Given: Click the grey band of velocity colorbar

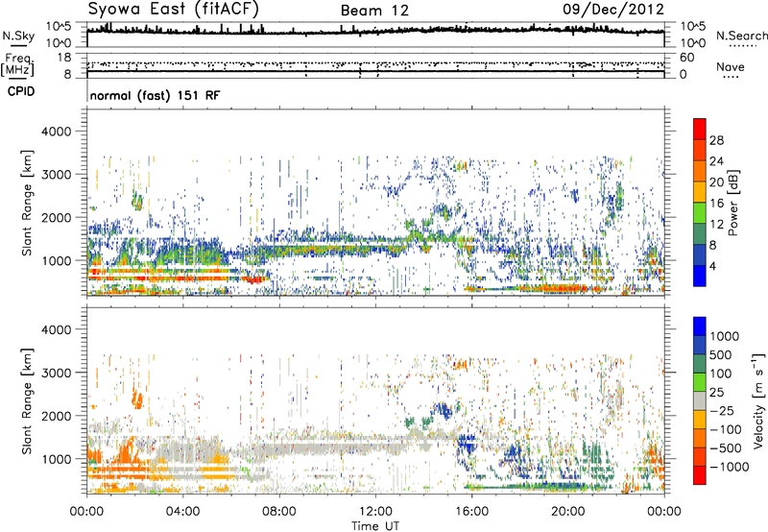Looking at the screenshot, I should pyautogui.click(x=700, y=400).
